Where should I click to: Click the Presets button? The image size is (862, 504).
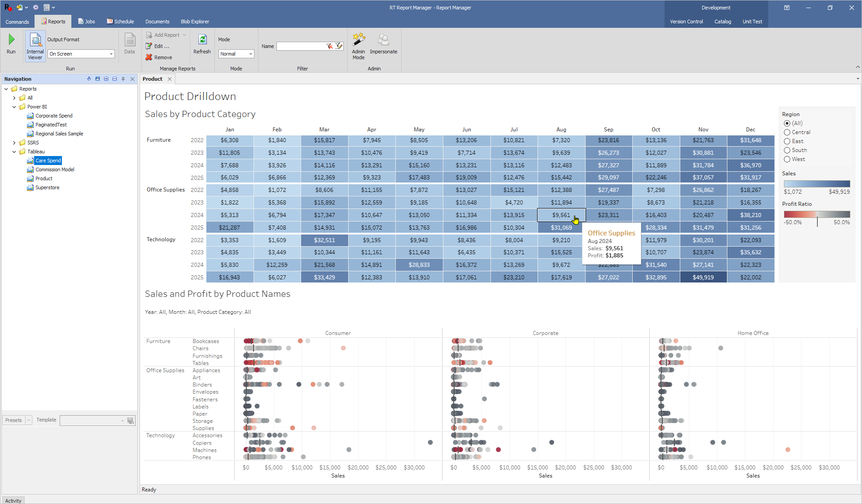pos(13,420)
